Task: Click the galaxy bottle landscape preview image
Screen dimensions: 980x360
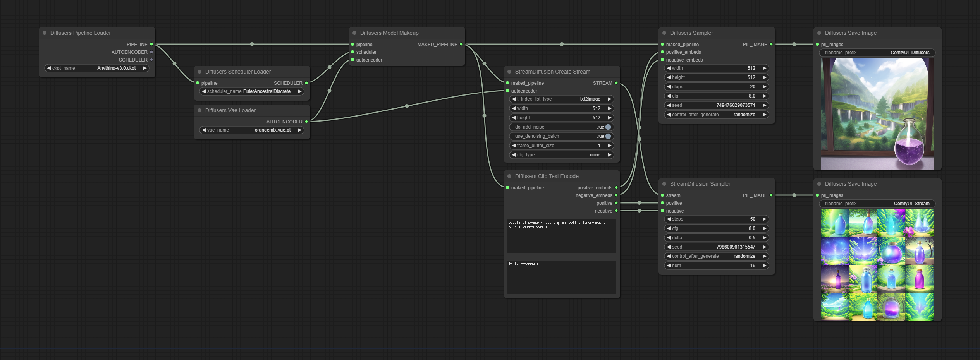Action: click(x=877, y=114)
